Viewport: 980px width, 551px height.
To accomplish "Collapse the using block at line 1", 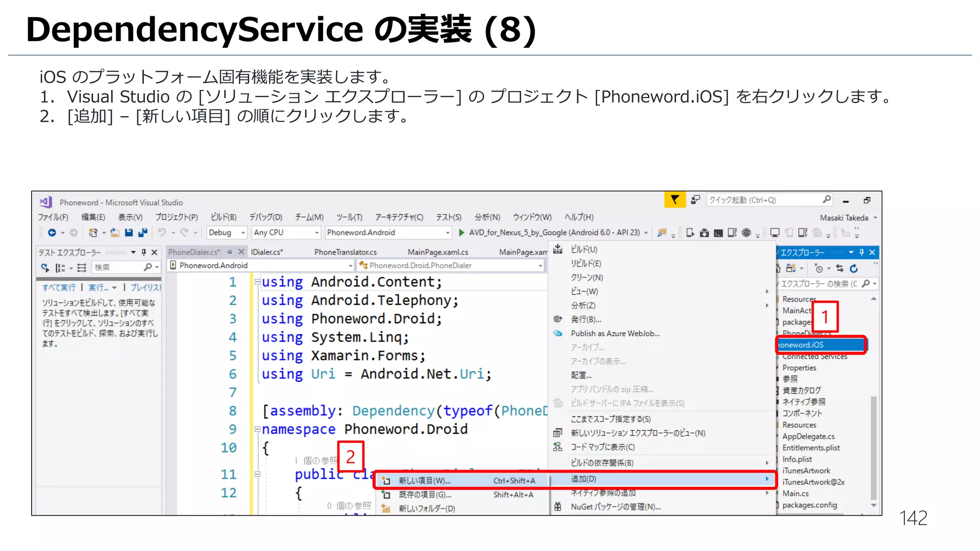I will [x=257, y=282].
